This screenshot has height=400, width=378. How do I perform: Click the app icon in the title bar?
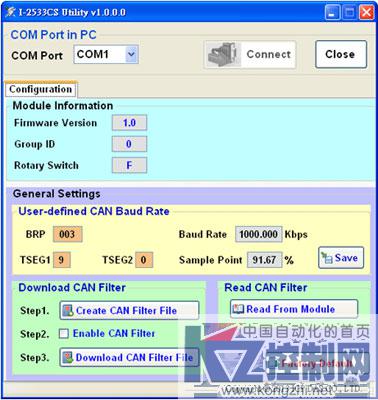click(10, 13)
